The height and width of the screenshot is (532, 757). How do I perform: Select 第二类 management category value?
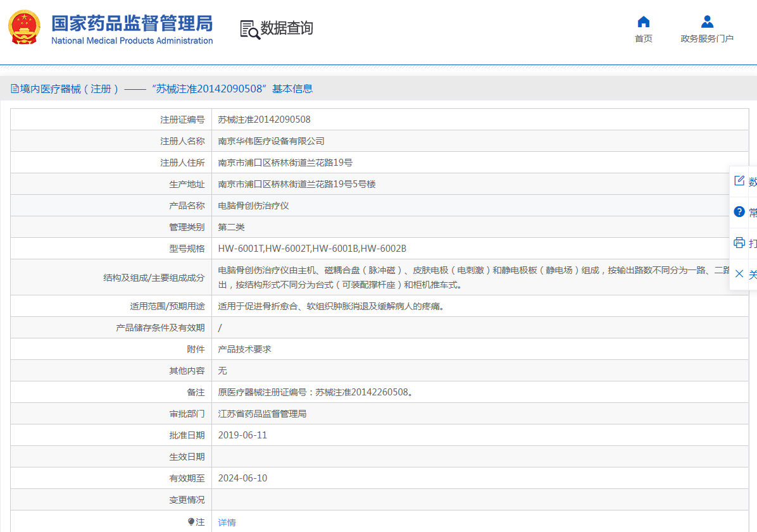point(231,227)
